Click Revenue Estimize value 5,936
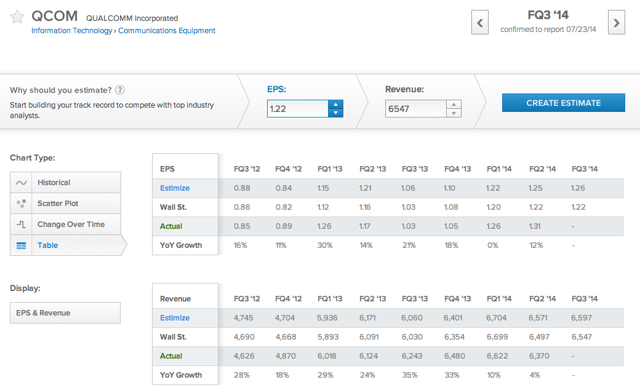The height and width of the screenshot is (390, 640). [327, 318]
